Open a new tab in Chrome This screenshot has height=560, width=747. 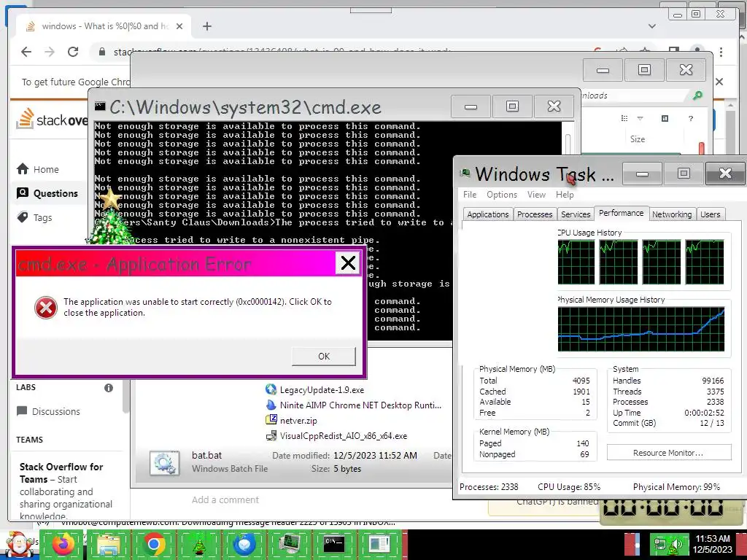[206, 26]
